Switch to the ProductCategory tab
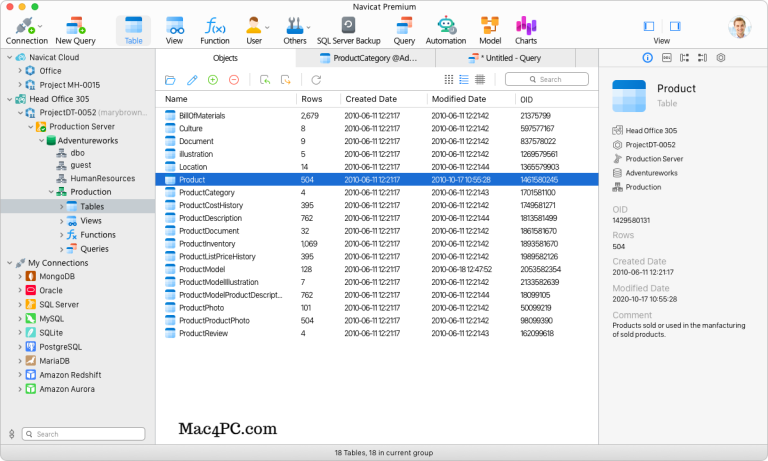Image resolution: width=768 pixels, height=461 pixels. [x=366, y=58]
